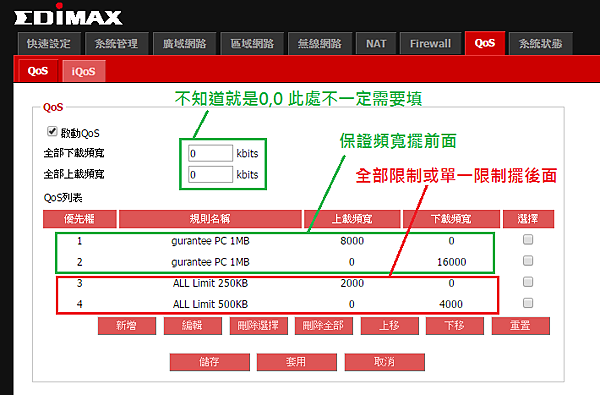Click the 儲存 button
Screen dimensions: 600x395
(x=210, y=362)
